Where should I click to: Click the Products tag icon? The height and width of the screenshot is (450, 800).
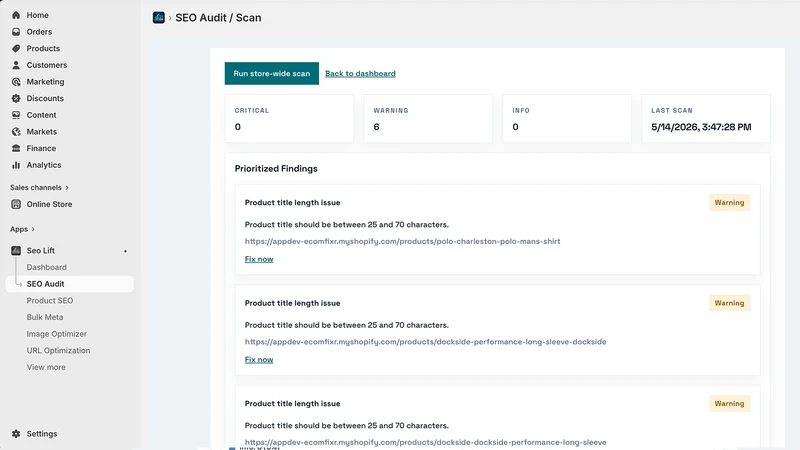click(16, 48)
